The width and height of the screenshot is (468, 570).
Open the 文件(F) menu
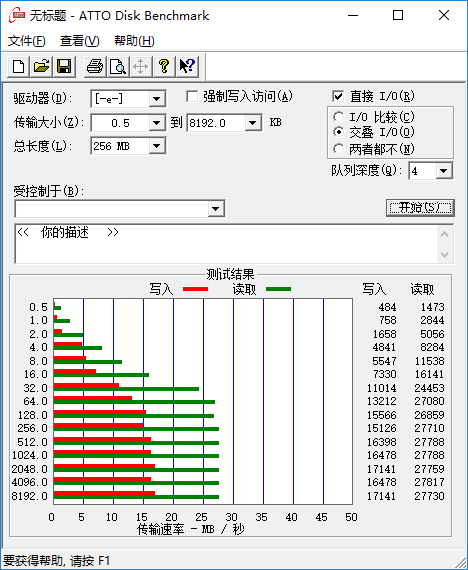coord(27,41)
